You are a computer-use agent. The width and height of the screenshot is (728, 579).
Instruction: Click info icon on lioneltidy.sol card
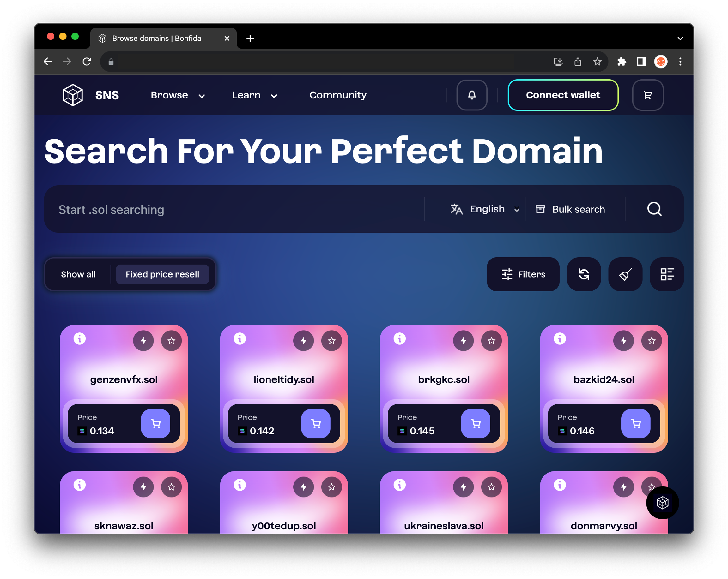(x=240, y=338)
